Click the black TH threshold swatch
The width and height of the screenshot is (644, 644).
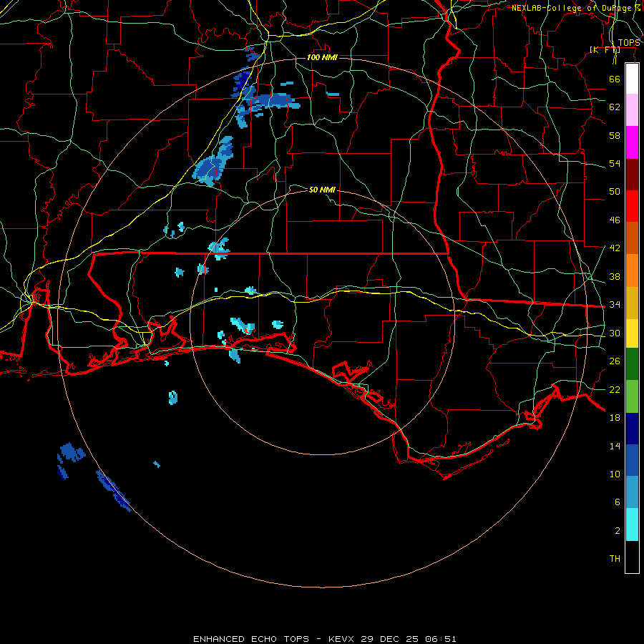(x=632, y=557)
